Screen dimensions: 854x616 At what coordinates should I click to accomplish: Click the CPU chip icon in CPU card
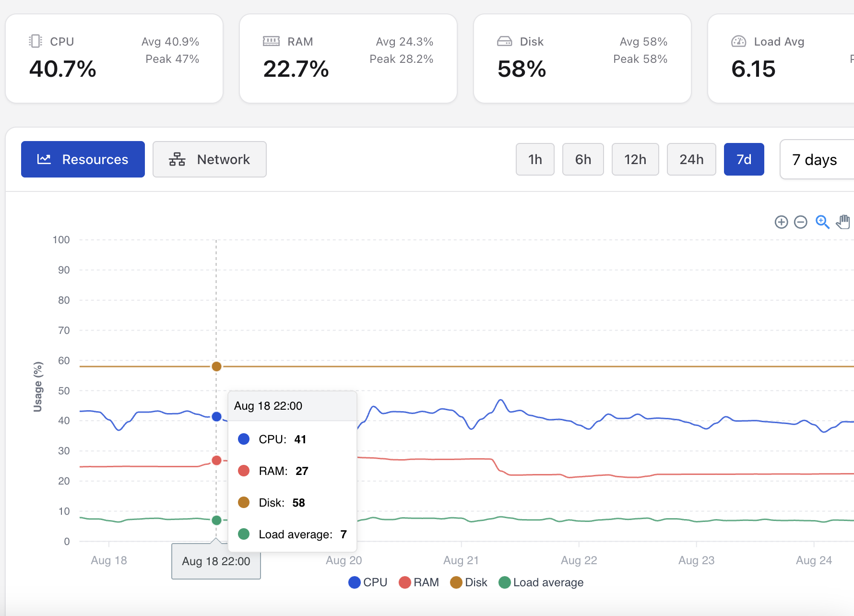click(x=36, y=41)
